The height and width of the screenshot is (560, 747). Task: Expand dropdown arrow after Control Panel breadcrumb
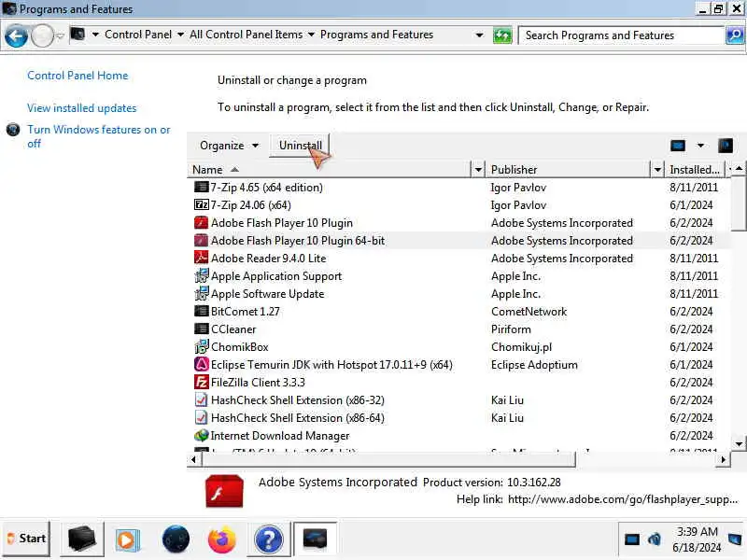click(x=180, y=35)
